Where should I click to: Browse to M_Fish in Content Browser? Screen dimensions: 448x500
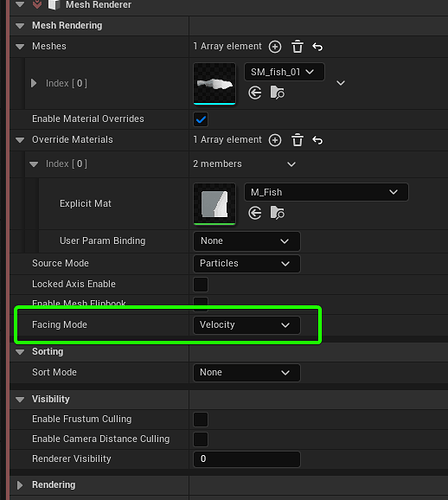coord(277,213)
